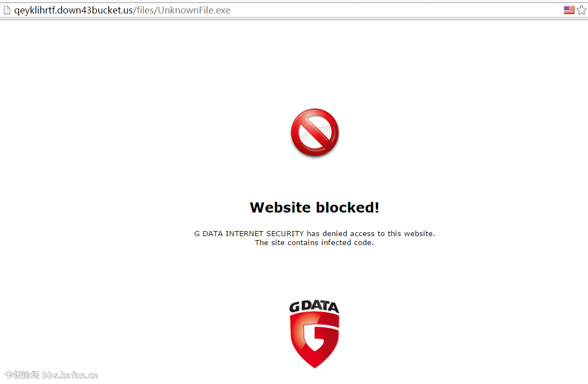
Task: Click the qeyklihrtf subdomain in the URL
Action: pos(34,11)
